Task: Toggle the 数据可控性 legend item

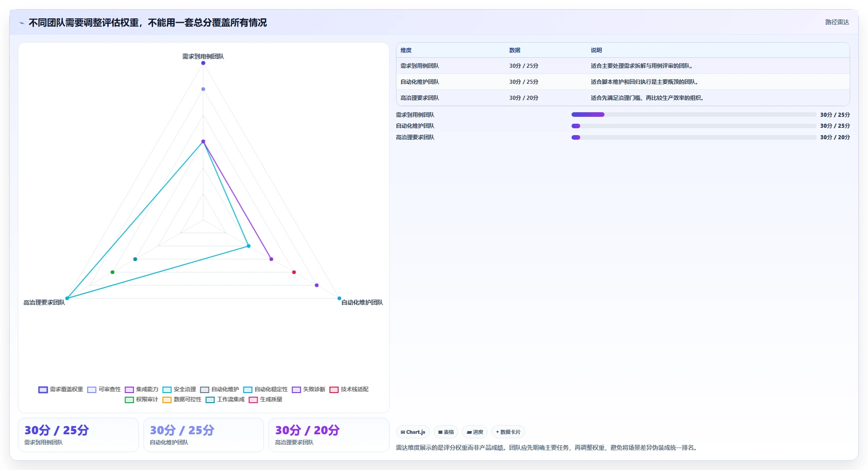Action: coord(182,399)
